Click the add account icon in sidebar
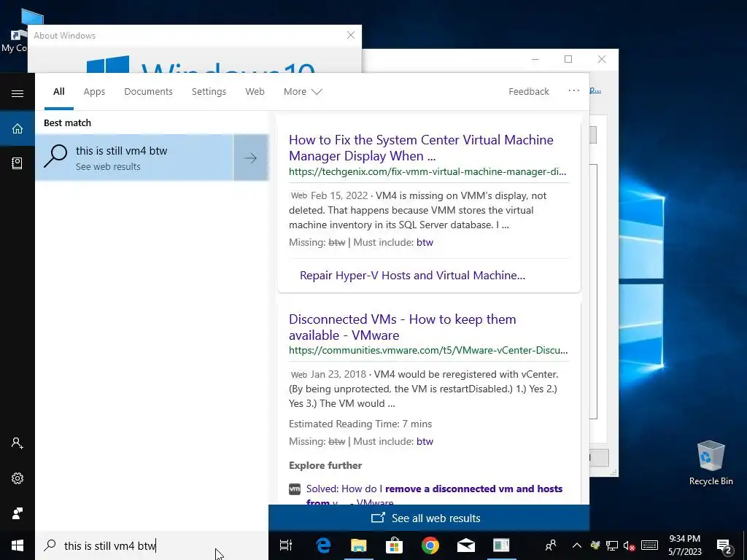This screenshot has height=560, width=747. click(18, 443)
